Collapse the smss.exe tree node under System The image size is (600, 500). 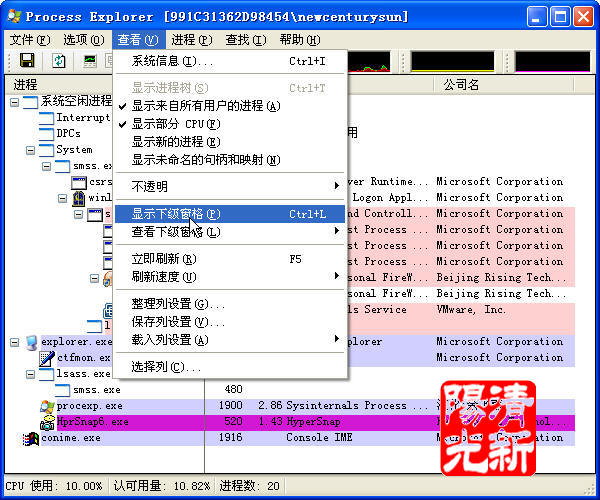(47, 166)
